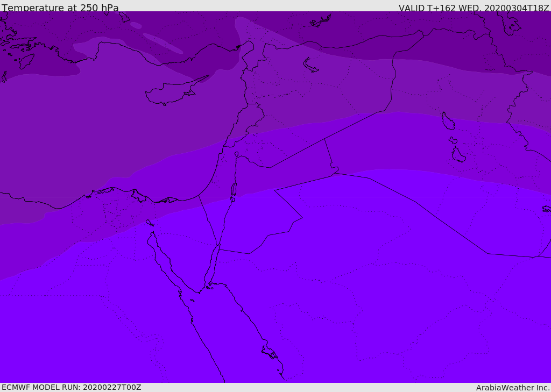The image size is (551, 392).
Task: Select the Dead Sea outline
Action: tap(234, 189)
